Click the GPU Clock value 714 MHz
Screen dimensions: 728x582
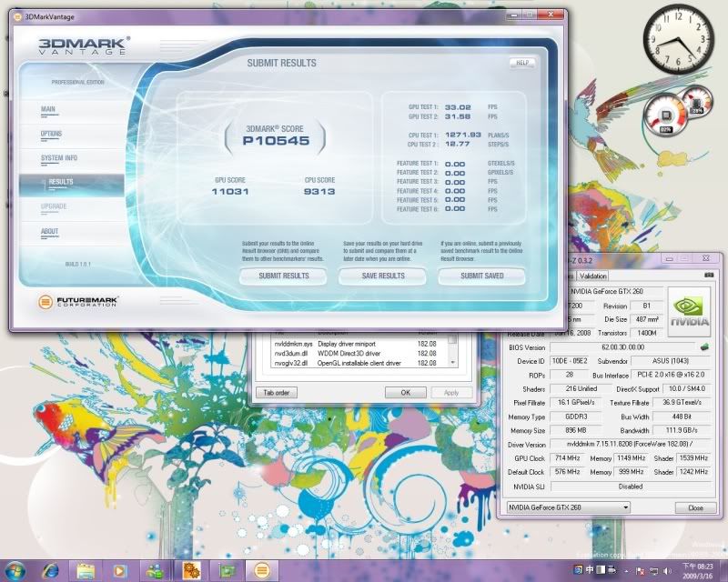pos(567,458)
